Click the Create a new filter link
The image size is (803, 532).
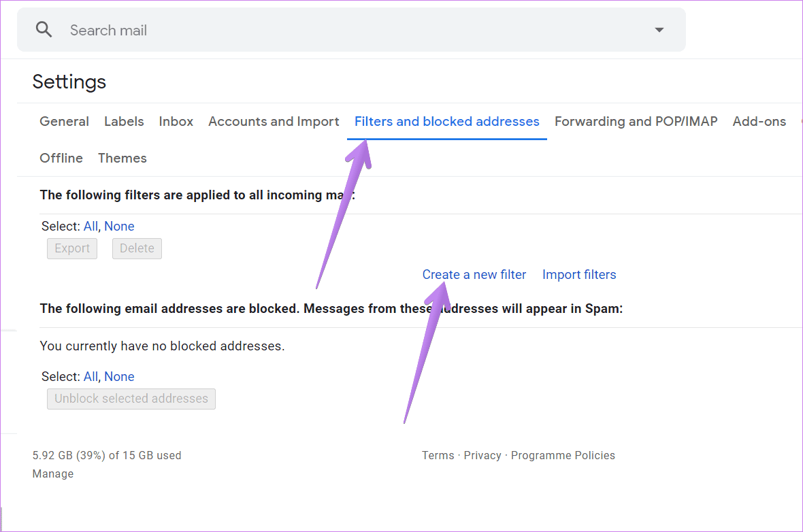[x=474, y=275]
